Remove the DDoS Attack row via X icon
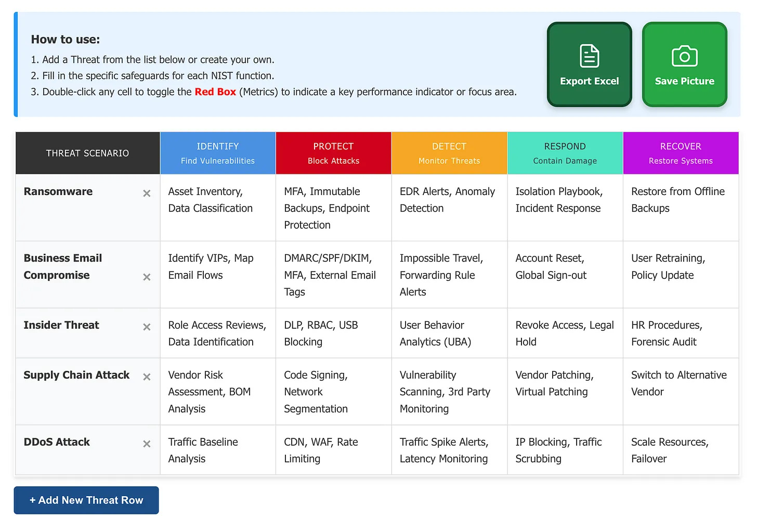This screenshot has width=757, height=532. tap(147, 444)
